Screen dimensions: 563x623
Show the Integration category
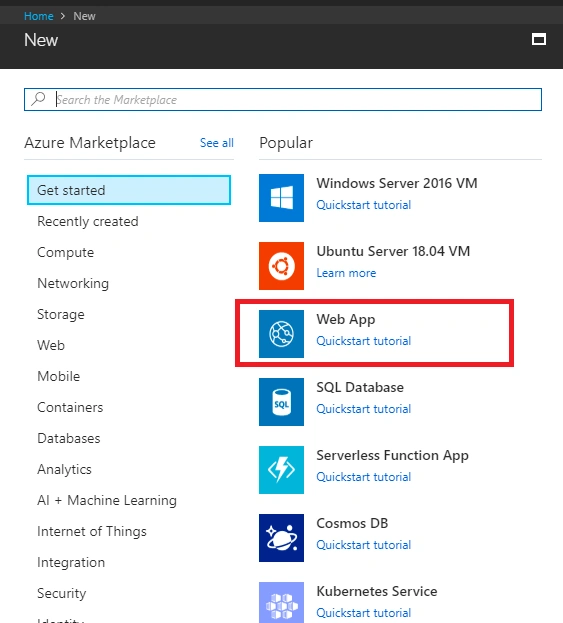pyautogui.click(x=71, y=562)
